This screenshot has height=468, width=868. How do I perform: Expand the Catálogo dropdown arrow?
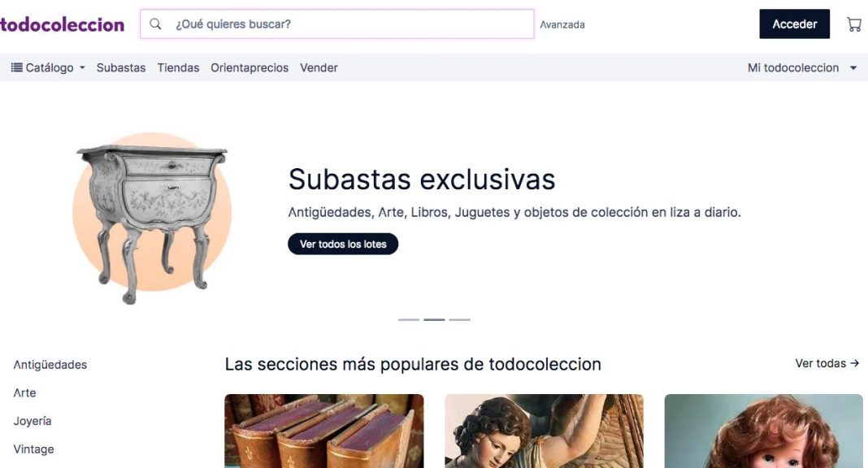tap(82, 68)
